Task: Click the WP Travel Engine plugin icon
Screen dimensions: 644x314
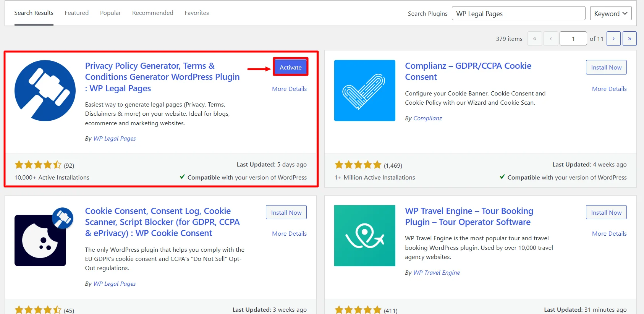Action: 364,236
